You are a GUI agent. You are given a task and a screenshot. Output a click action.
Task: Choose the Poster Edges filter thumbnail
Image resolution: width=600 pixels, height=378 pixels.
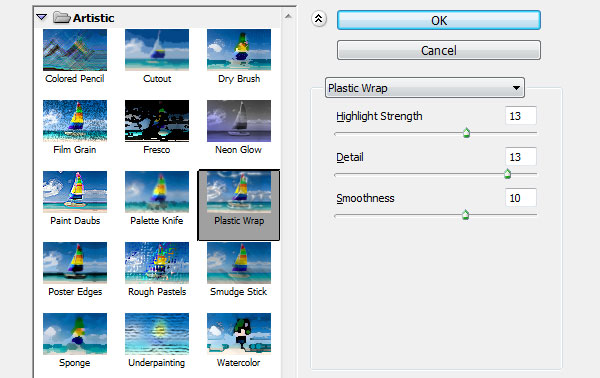[75, 263]
